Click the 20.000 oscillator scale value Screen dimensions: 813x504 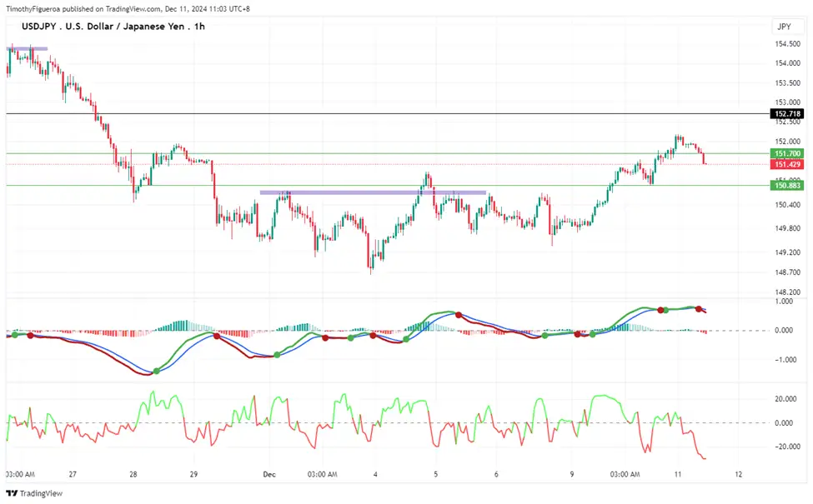[x=785, y=399]
